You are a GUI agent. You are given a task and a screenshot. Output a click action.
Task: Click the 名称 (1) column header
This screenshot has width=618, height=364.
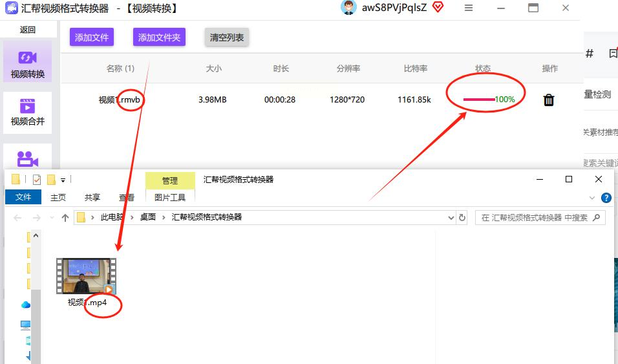click(120, 69)
